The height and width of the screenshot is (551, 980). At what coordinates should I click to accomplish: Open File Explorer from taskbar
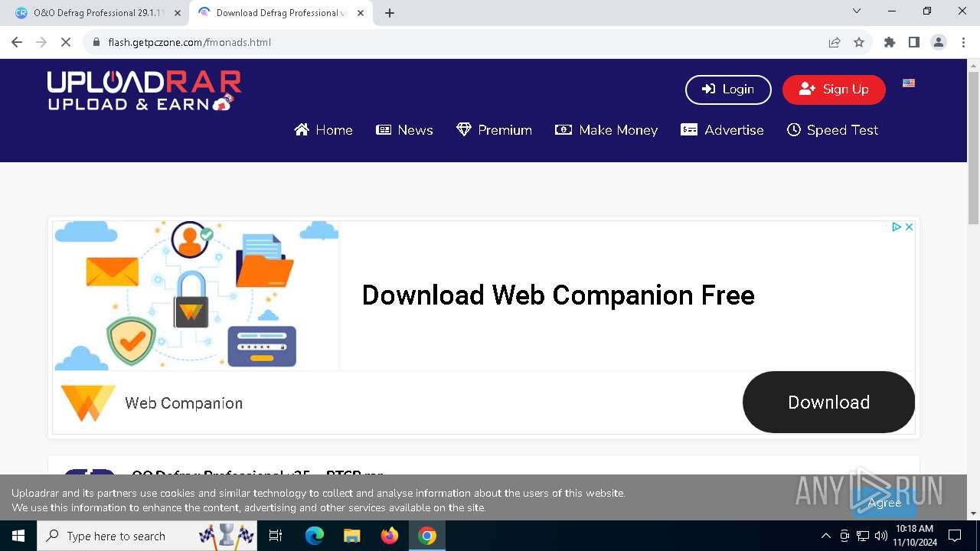click(351, 536)
